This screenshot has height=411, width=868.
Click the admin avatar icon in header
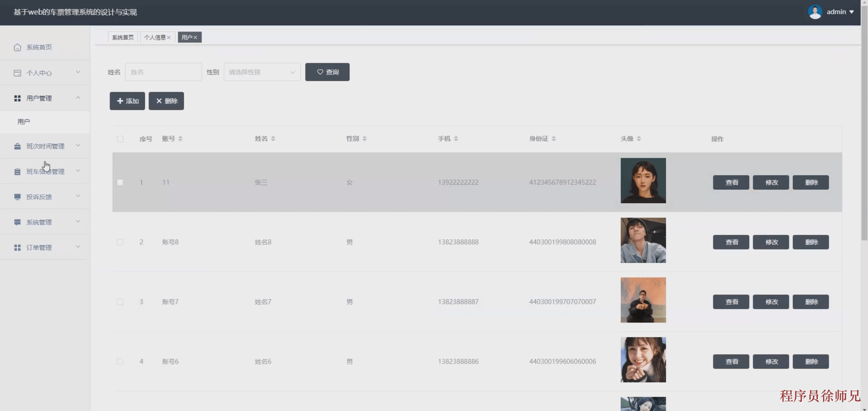coord(815,12)
